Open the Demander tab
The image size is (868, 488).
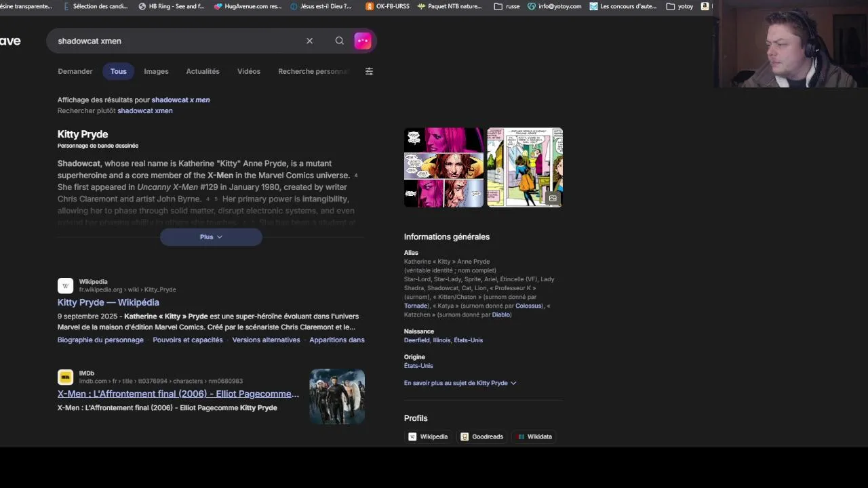[x=75, y=71]
